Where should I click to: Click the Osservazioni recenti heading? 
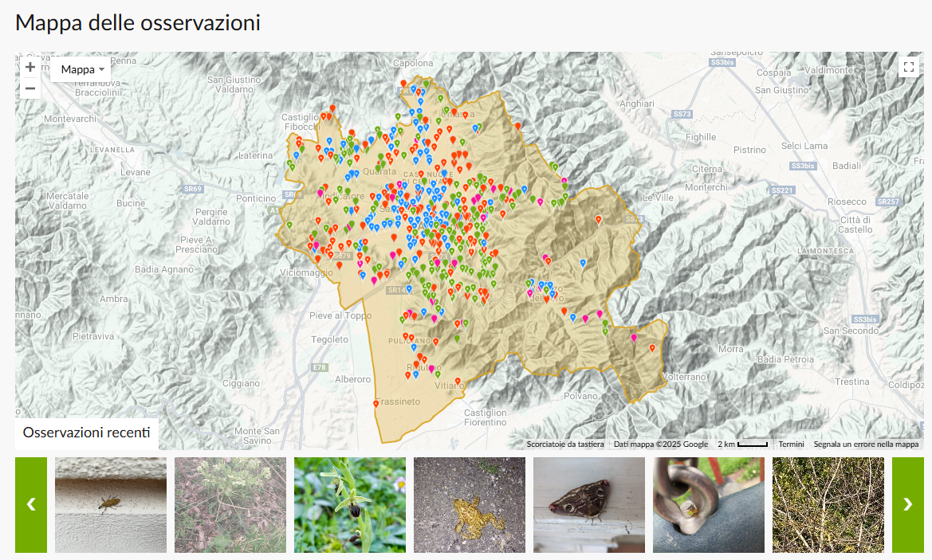pyautogui.click(x=87, y=433)
